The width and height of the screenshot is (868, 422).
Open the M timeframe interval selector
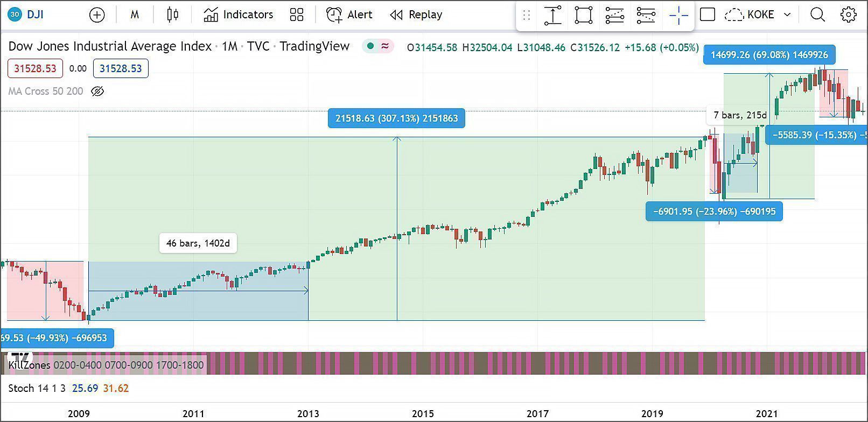point(135,15)
